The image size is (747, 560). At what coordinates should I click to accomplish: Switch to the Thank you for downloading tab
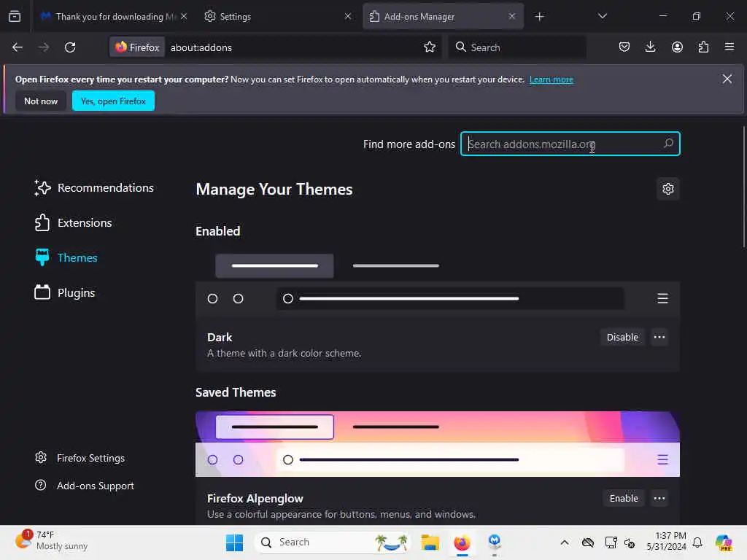tap(113, 16)
